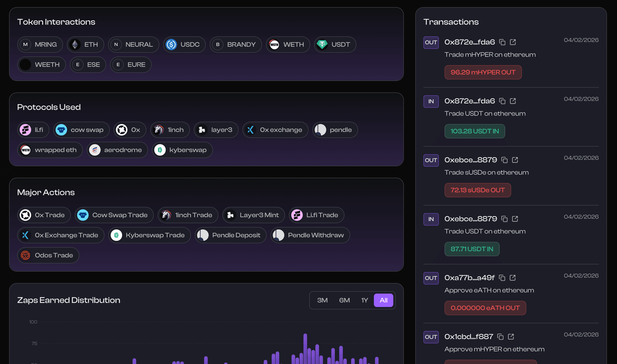Open external link for 0xa77b...a49f transaction
617x364 pixels.
pyautogui.click(x=513, y=278)
